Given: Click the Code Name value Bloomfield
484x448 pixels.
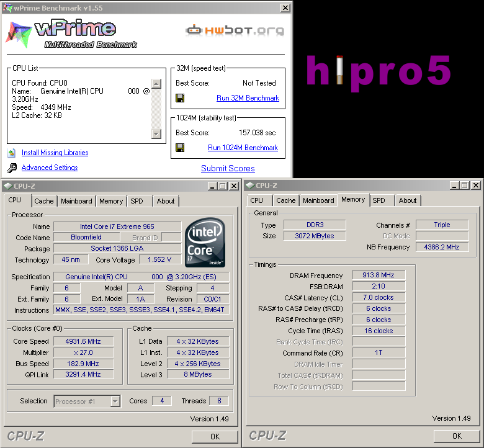Looking at the screenshot, I should [x=86, y=237].
